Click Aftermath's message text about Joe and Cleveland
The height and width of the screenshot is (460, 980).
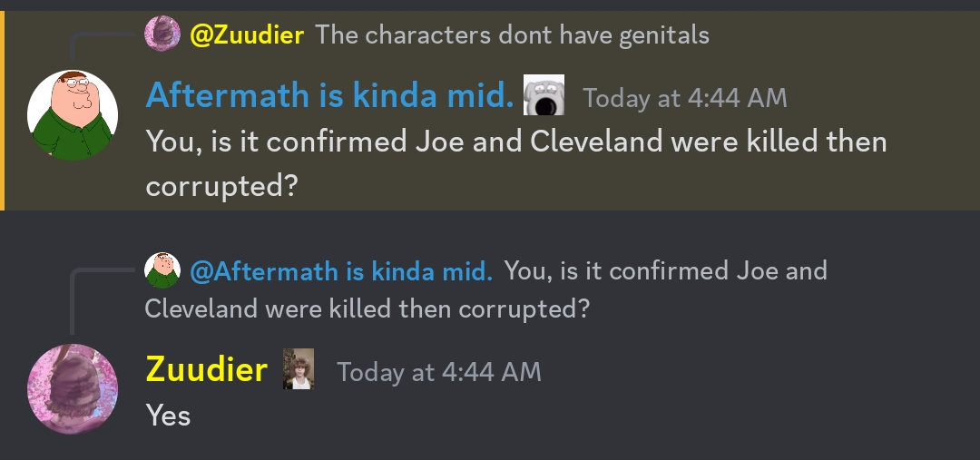click(x=515, y=142)
